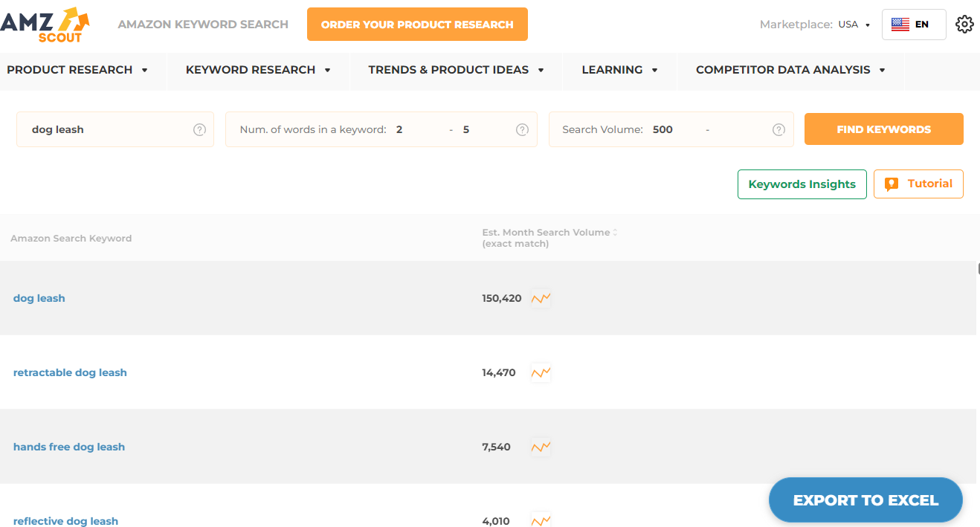The image size is (980, 527).
Task: Open the settings gear
Action: (x=964, y=24)
